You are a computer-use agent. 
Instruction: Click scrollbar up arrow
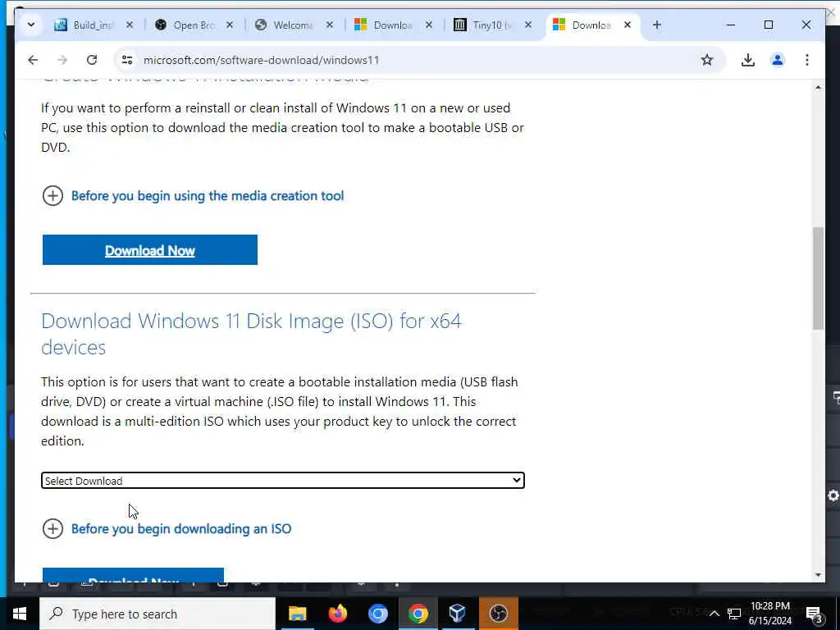click(x=818, y=87)
